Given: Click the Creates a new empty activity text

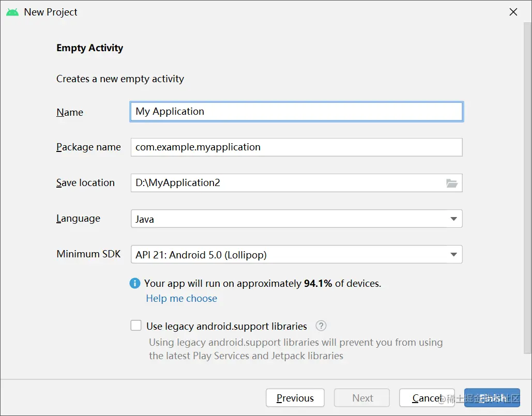Looking at the screenshot, I should [120, 79].
